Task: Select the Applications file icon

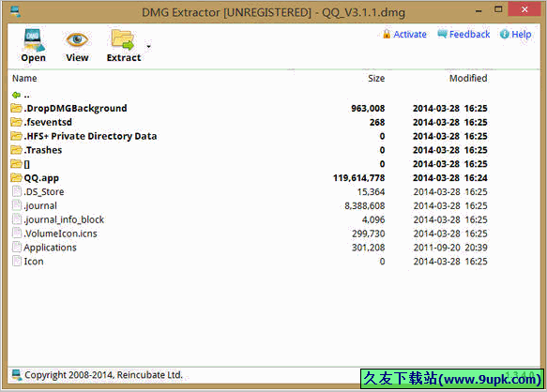Action: (x=16, y=247)
